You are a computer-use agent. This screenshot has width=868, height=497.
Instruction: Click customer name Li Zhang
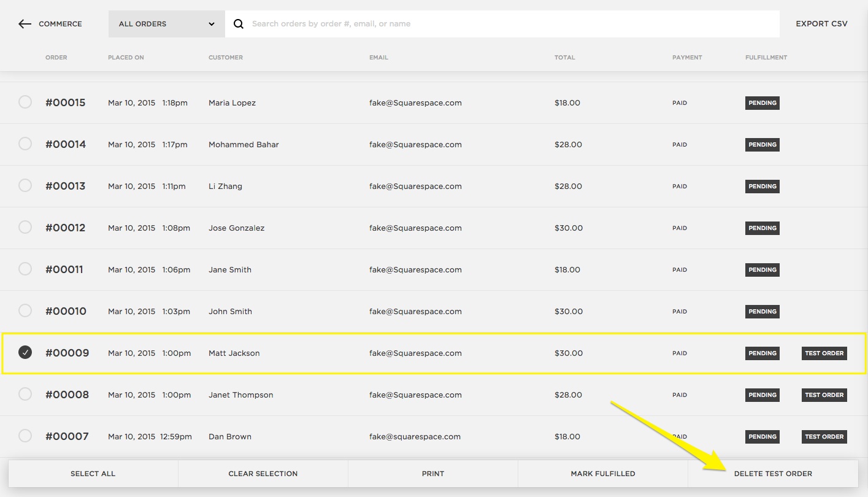(225, 187)
